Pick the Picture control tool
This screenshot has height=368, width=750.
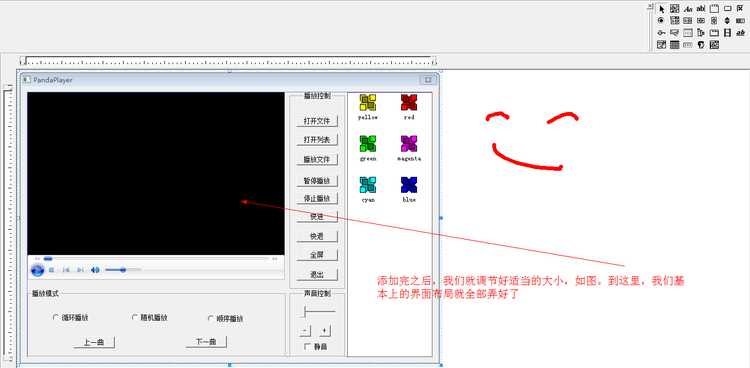pyautogui.click(x=674, y=9)
